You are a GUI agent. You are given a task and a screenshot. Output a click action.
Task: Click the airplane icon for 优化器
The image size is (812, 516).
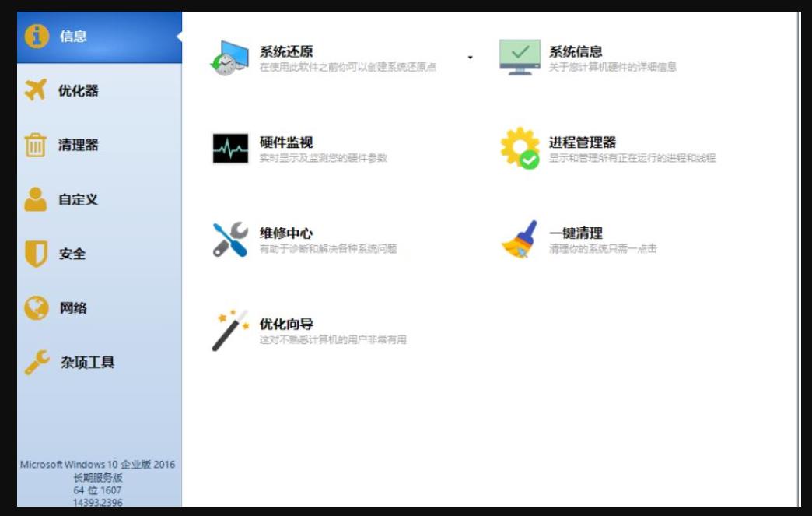(36, 90)
